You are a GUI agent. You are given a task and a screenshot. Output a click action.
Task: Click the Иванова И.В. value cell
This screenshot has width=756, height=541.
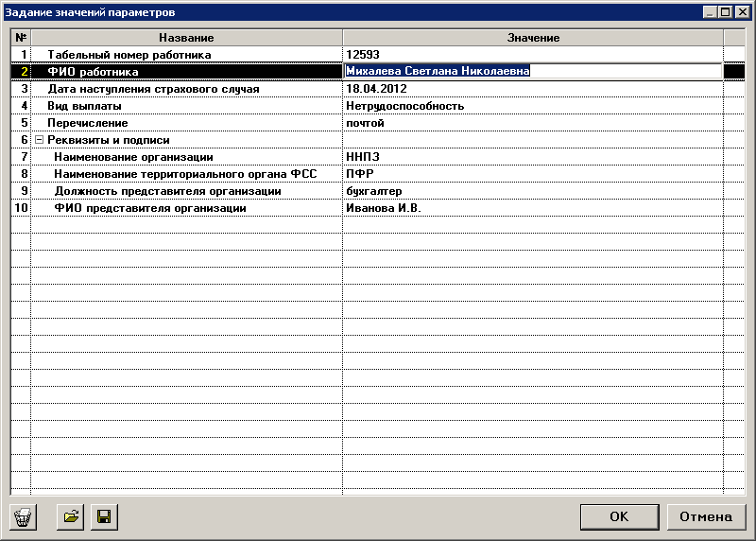coord(532,208)
